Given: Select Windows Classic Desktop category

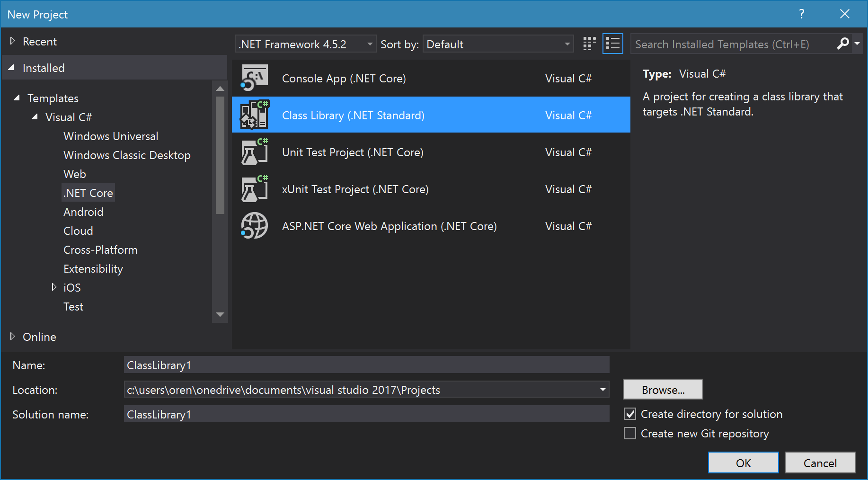Looking at the screenshot, I should (x=127, y=155).
